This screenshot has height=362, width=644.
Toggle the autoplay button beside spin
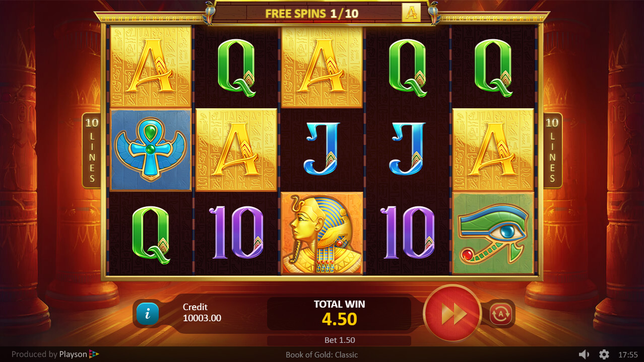point(500,314)
